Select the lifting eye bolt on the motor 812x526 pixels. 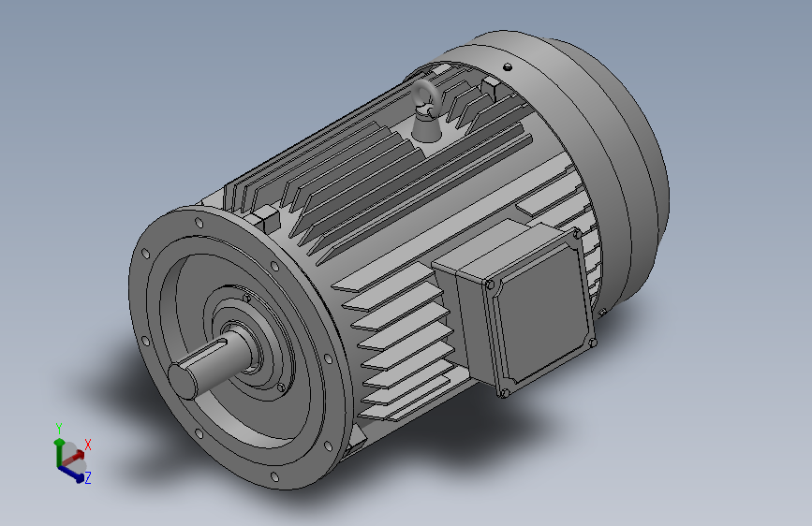(x=425, y=110)
